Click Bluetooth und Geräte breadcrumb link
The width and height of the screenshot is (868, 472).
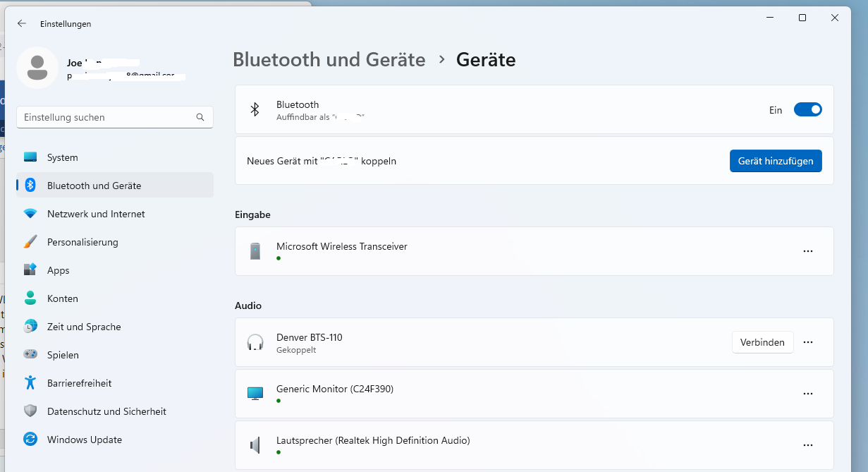pos(329,59)
